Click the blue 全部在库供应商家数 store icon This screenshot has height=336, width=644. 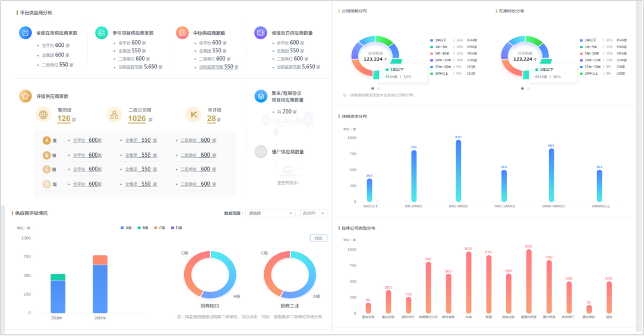(x=25, y=33)
